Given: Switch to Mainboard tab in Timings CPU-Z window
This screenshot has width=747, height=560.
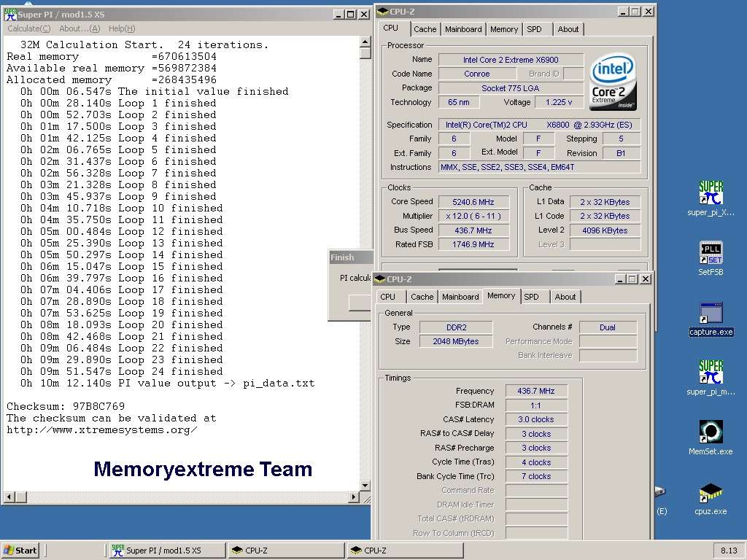Looking at the screenshot, I should (x=460, y=297).
